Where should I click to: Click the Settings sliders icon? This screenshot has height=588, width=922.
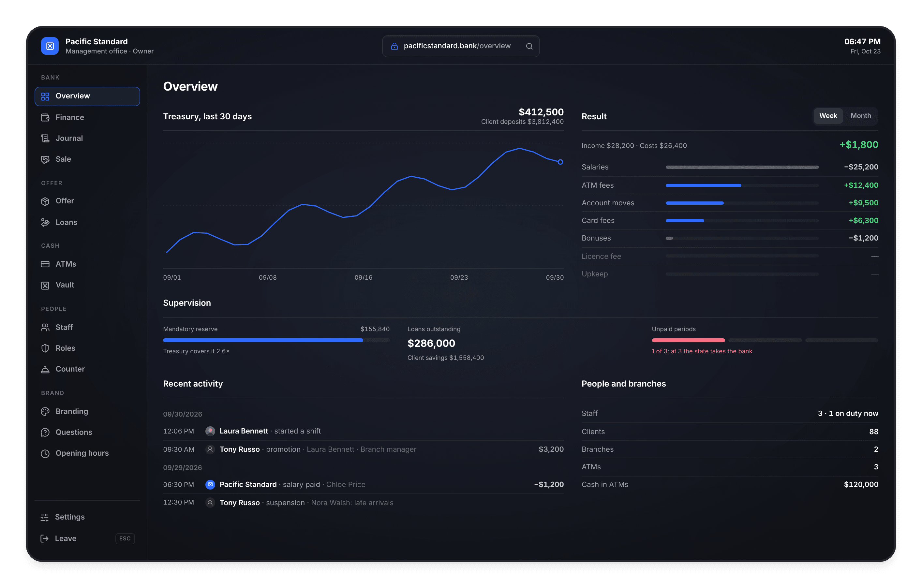[44, 518]
